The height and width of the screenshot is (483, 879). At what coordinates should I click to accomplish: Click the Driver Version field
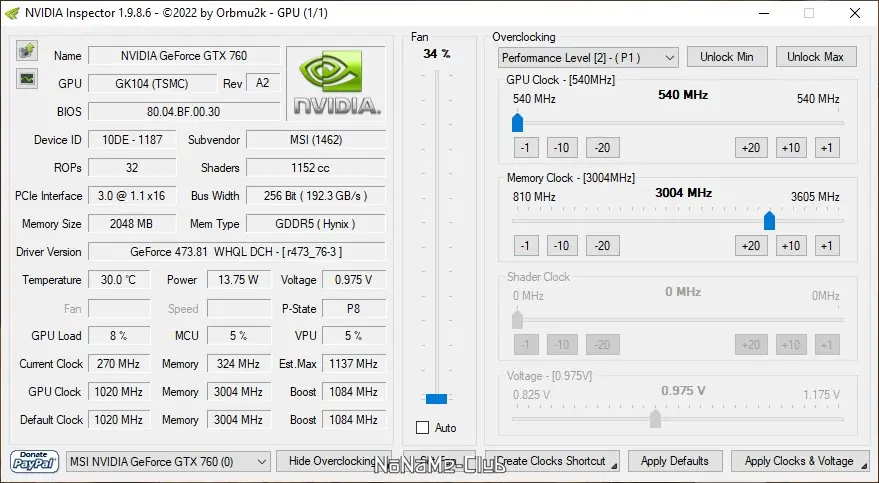(237, 252)
